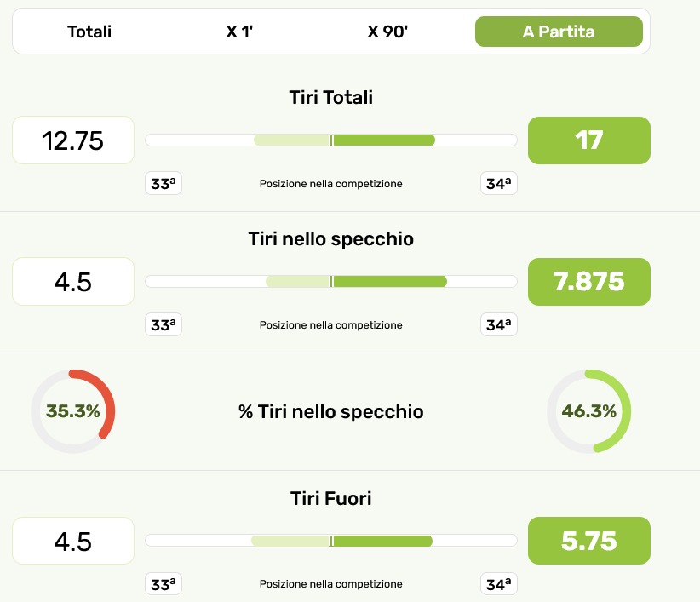Click the Tiri nello specchio comparison bar

pos(331,282)
